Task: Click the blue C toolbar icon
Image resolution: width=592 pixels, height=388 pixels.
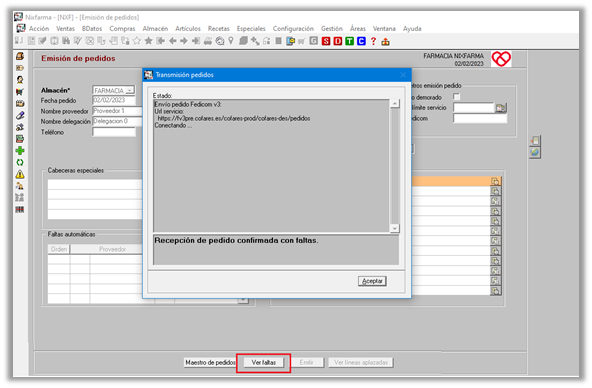Action: 361,41
